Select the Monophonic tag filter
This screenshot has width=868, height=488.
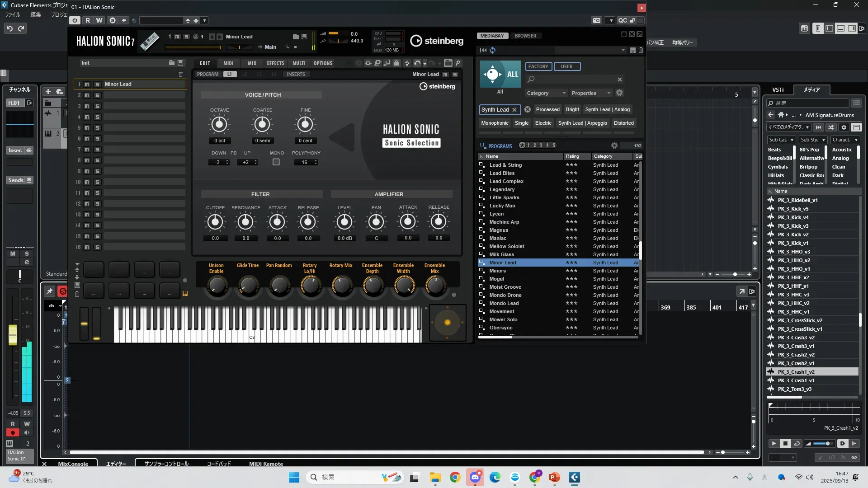tap(495, 123)
